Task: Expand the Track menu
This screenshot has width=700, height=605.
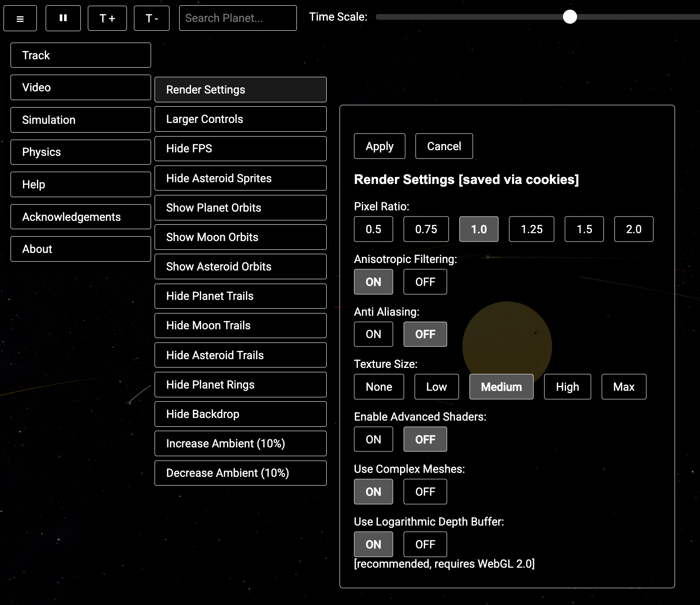Action: (81, 55)
